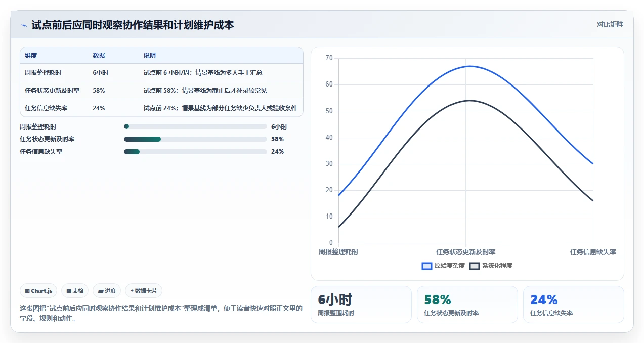Click the 说明 column header
Viewport: 644px width, 343px height.
[150, 56]
